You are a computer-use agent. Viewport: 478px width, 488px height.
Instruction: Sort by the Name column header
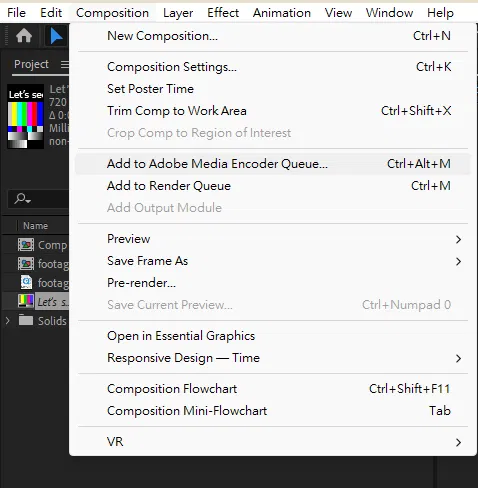tap(35, 226)
